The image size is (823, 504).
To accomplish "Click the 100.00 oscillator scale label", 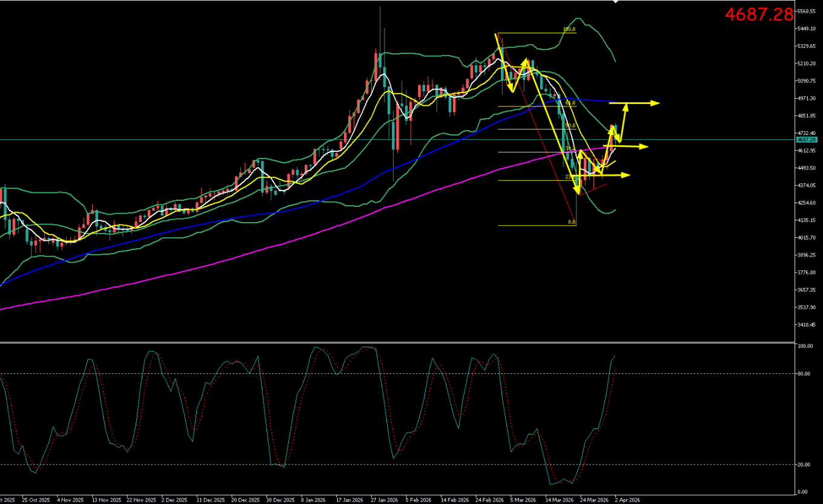I will [x=805, y=347].
